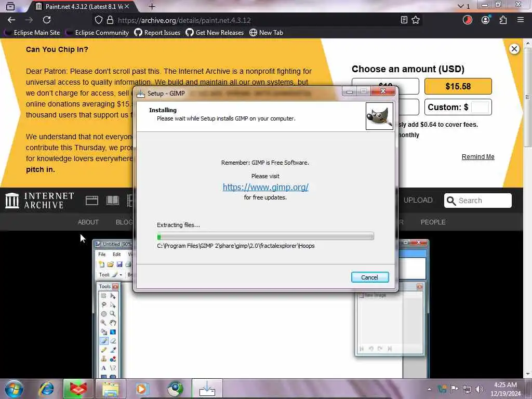Click the Setup - GIMP title bar icon
Viewport: 532px width, 399px height.
pyautogui.click(x=140, y=94)
